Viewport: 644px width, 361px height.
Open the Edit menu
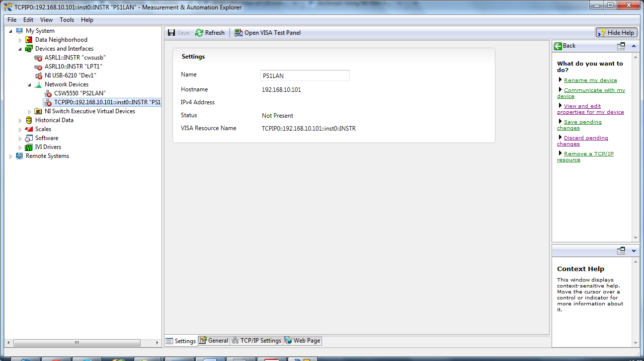tap(28, 20)
